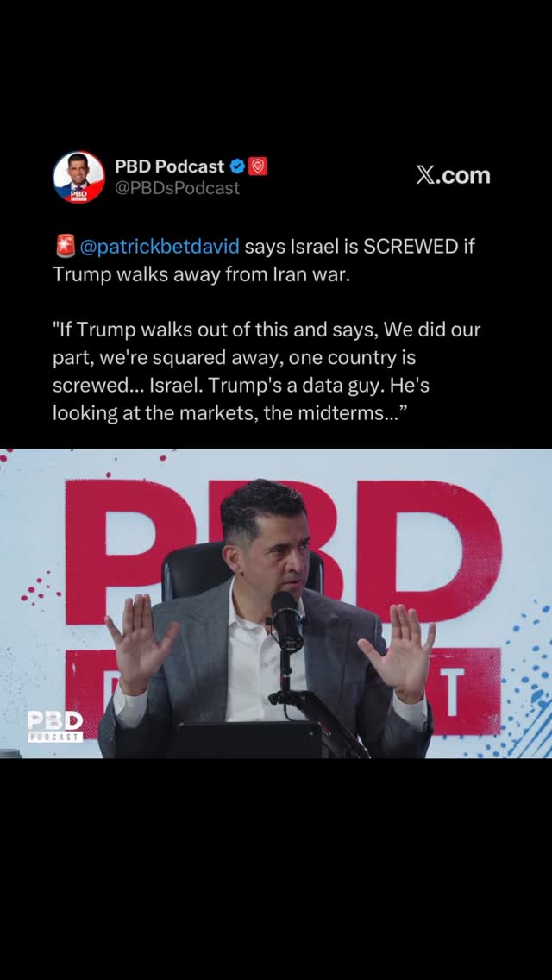Click the red affiliate badge beside name

(258, 166)
